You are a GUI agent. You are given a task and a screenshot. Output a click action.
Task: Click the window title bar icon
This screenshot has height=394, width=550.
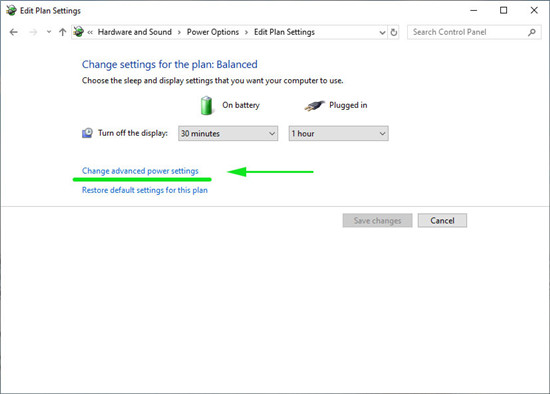click(11, 11)
